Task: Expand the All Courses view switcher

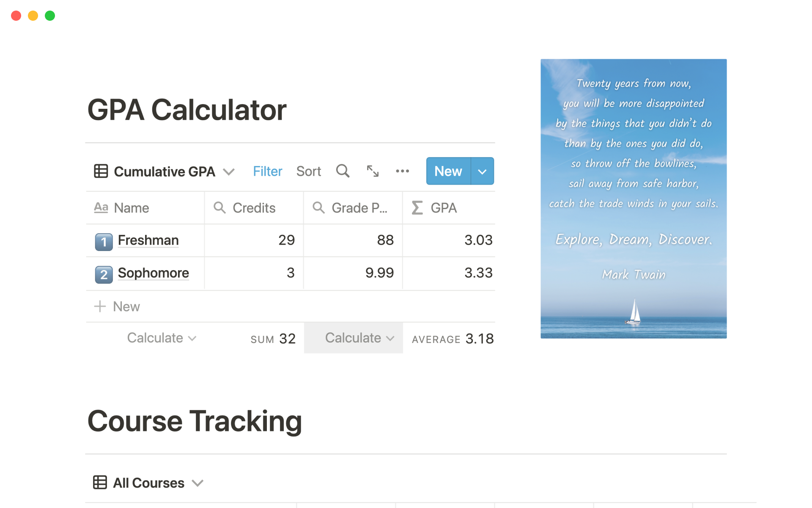Action: tap(198, 483)
